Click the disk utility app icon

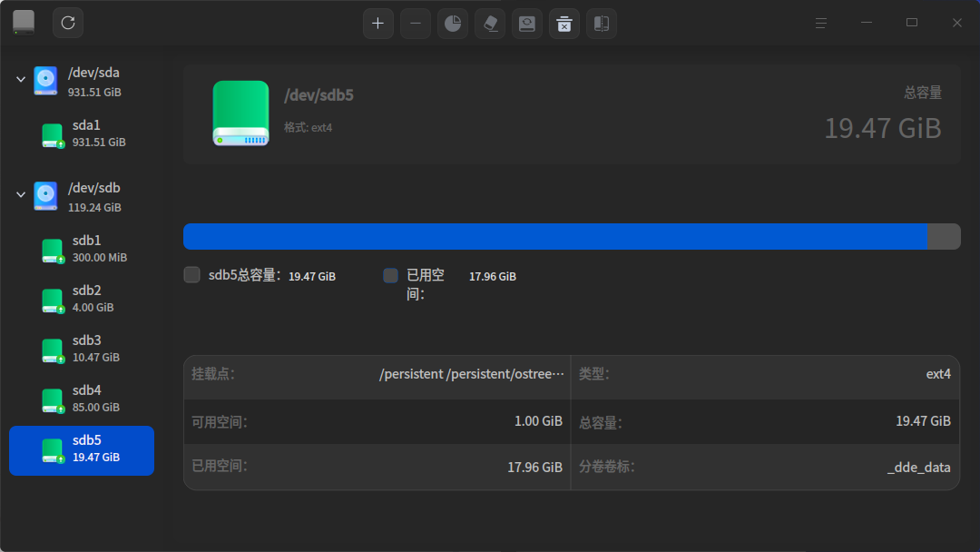click(x=24, y=23)
